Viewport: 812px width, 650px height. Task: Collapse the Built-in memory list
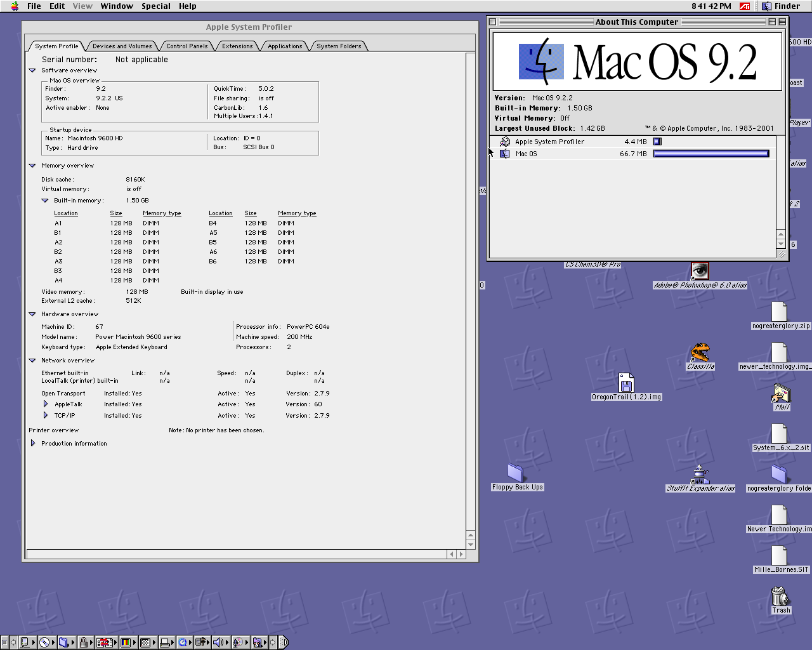pyautogui.click(x=45, y=201)
